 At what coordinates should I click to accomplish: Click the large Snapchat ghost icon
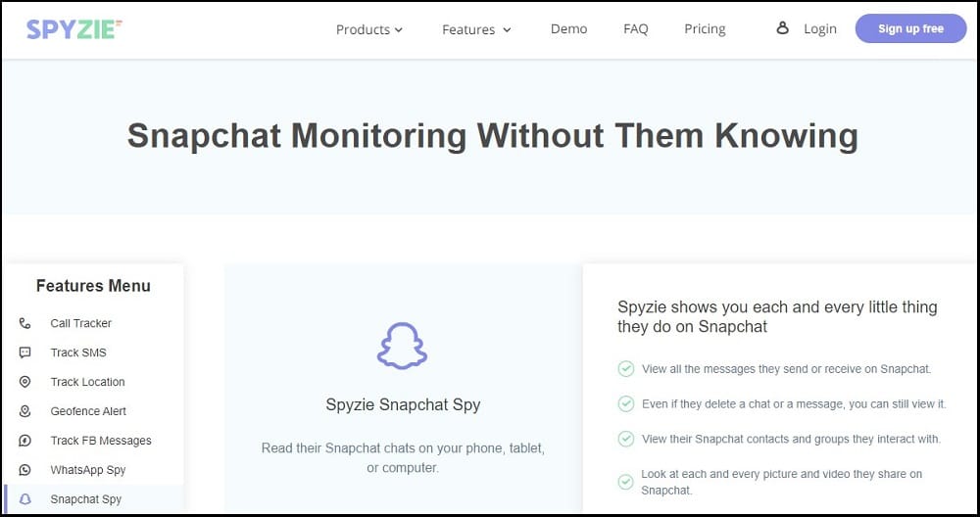click(x=402, y=346)
